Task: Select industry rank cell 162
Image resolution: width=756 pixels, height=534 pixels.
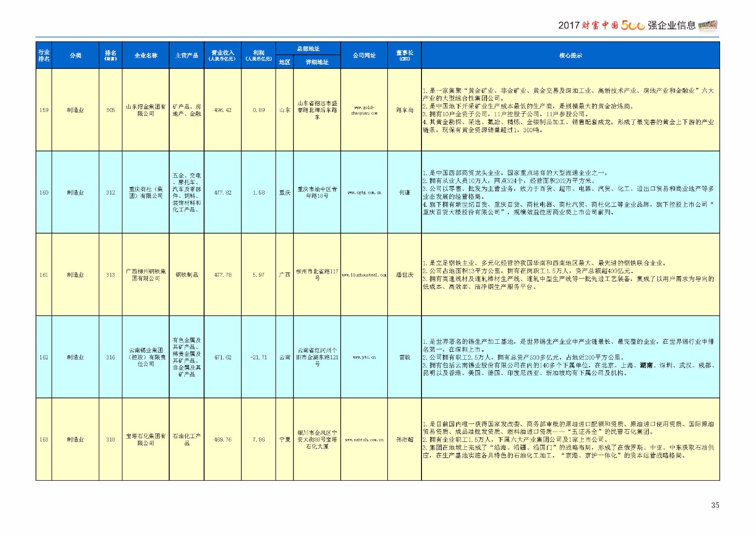Action: click(44, 357)
